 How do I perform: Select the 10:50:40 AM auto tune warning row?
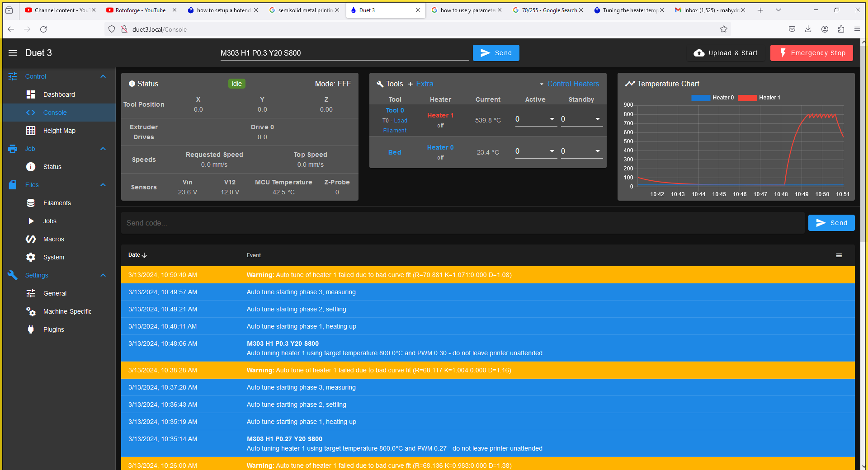point(488,275)
